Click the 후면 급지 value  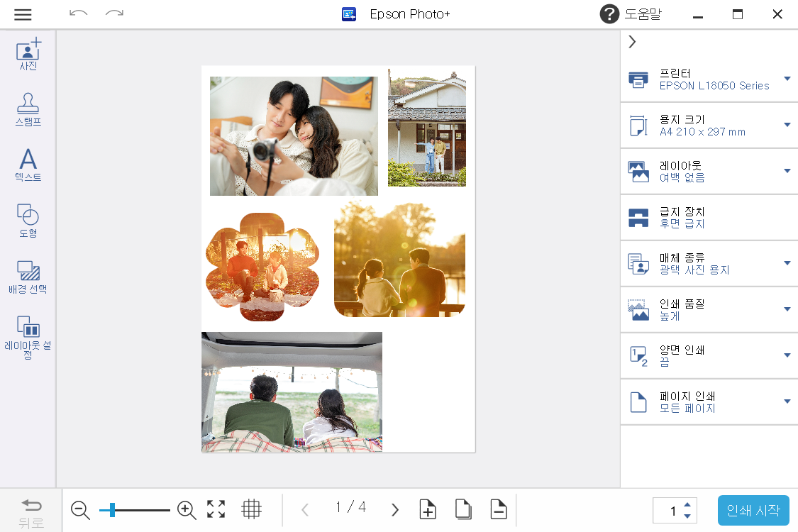tap(682, 224)
